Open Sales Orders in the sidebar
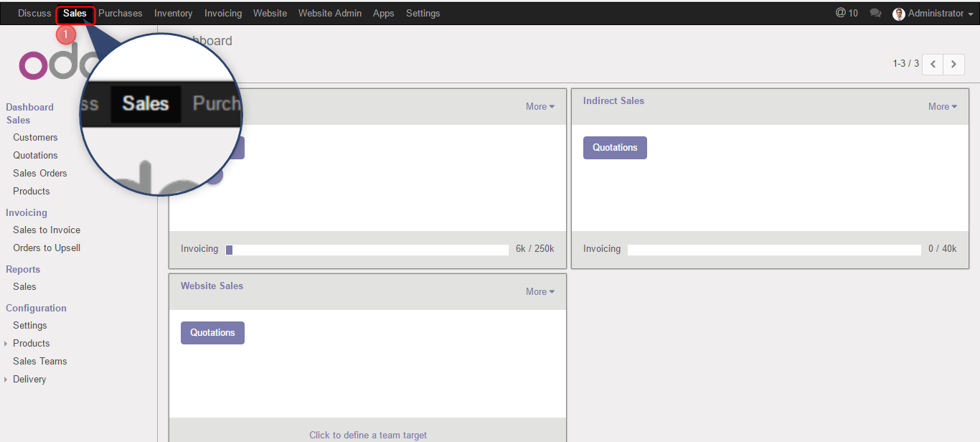This screenshot has height=442, width=980. tap(40, 174)
